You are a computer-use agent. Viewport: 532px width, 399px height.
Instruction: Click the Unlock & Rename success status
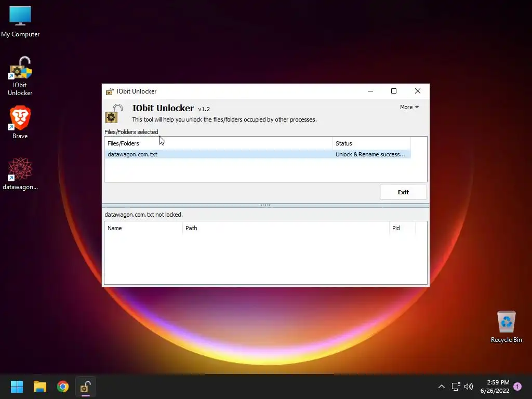(x=370, y=154)
